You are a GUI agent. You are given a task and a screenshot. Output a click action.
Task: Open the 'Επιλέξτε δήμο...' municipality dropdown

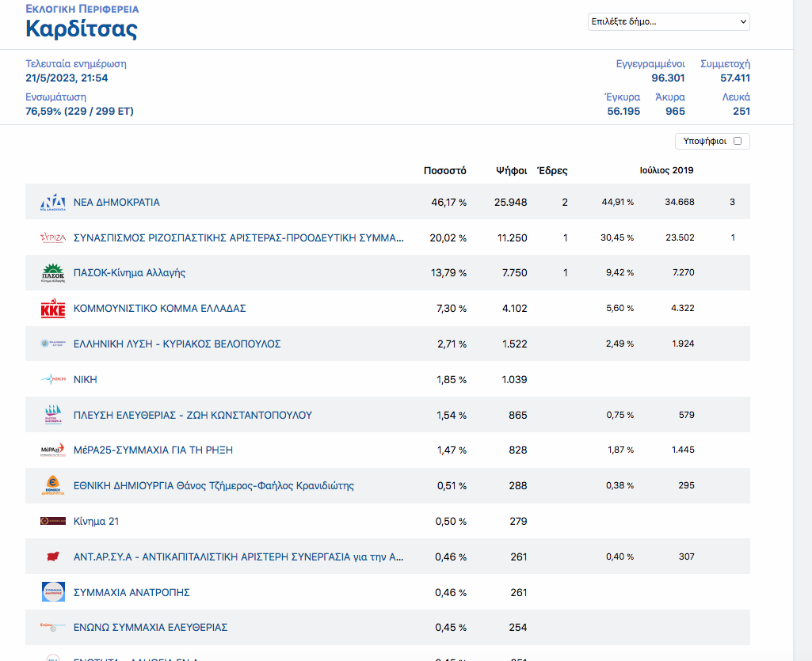tap(669, 22)
